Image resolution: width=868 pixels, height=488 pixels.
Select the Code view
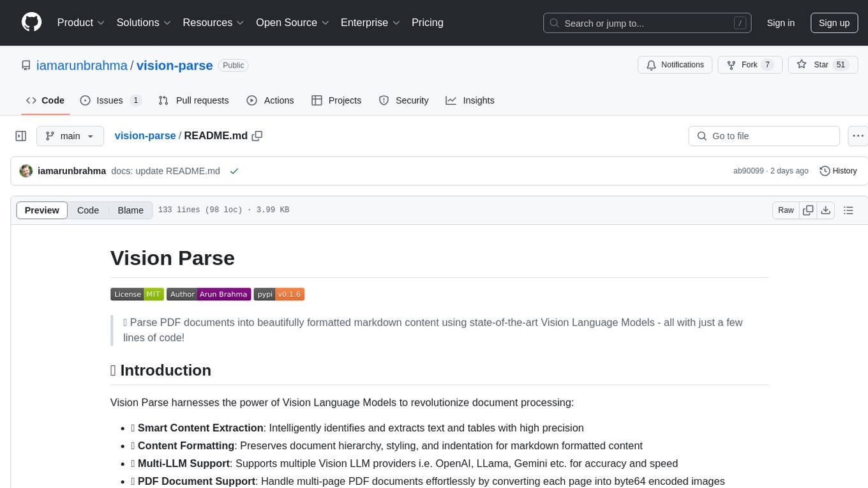pos(88,210)
